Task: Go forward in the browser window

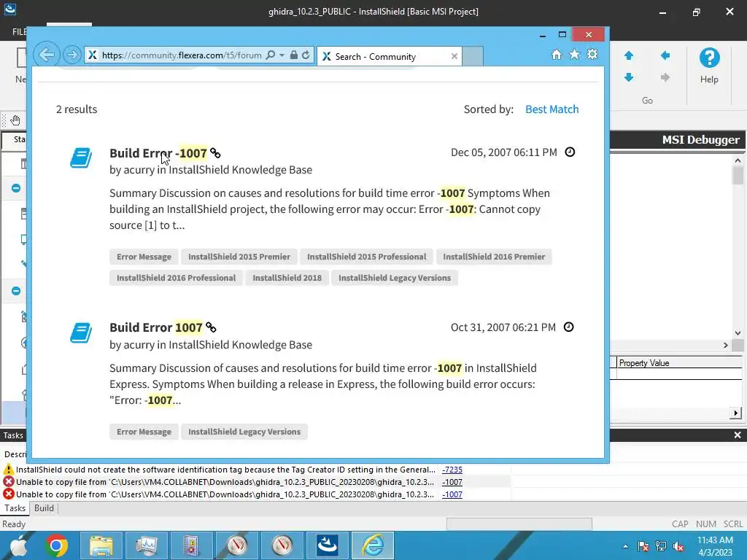Action: click(x=72, y=55)
